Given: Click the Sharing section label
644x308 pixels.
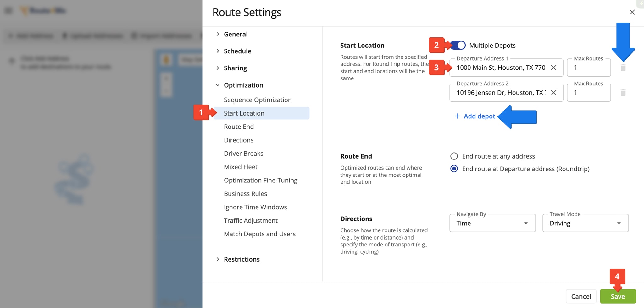Looking at the screenshot, I should point(235,68).
